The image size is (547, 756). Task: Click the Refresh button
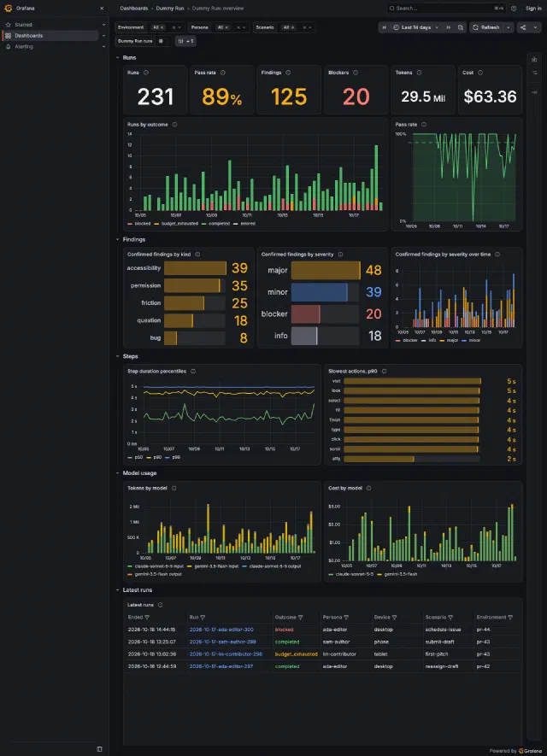coord(486,27)
